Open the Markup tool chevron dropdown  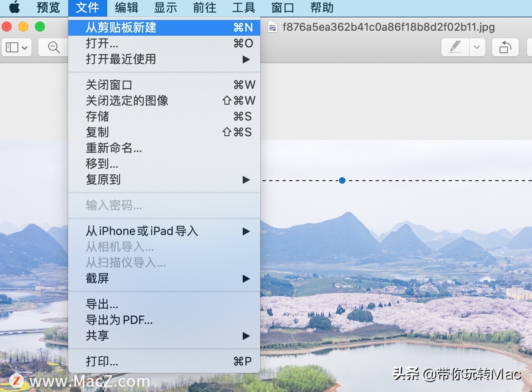click(x=476, y=47)
